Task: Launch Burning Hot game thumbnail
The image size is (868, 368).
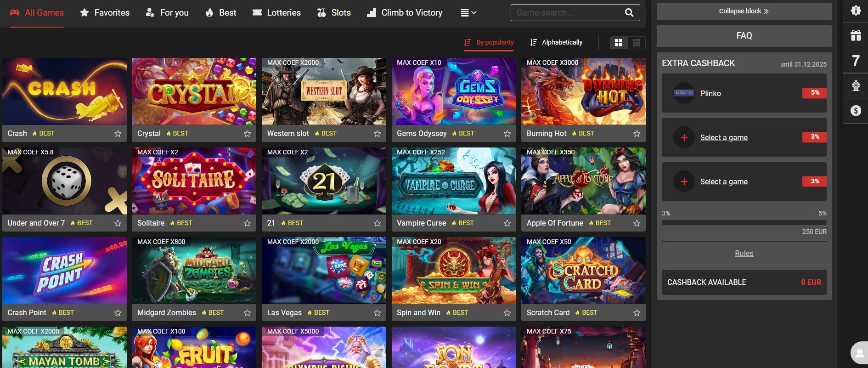Action: point(583,91)
